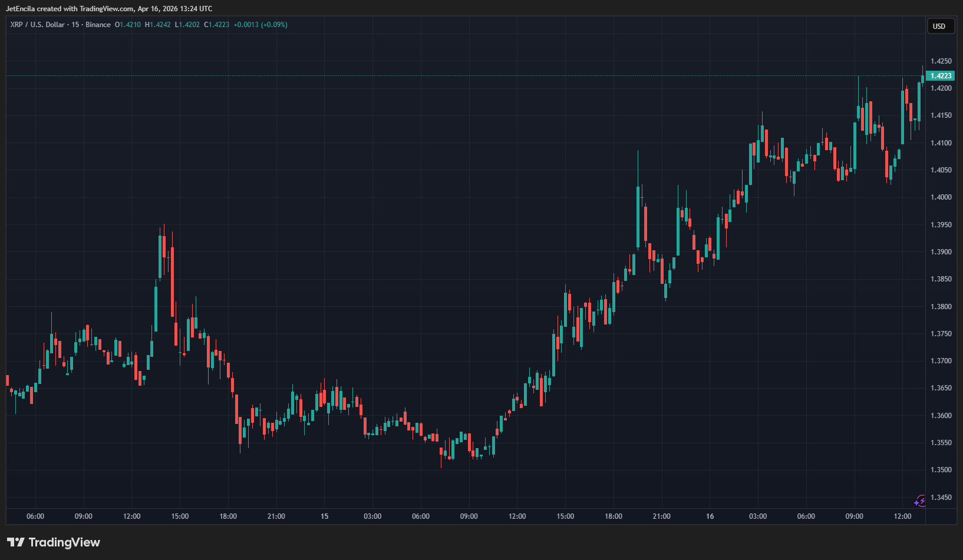This screenshot has height=560, width=963.
Task: Click the XRP / U.S. Dollar symbol title
Action: point(37,25)
